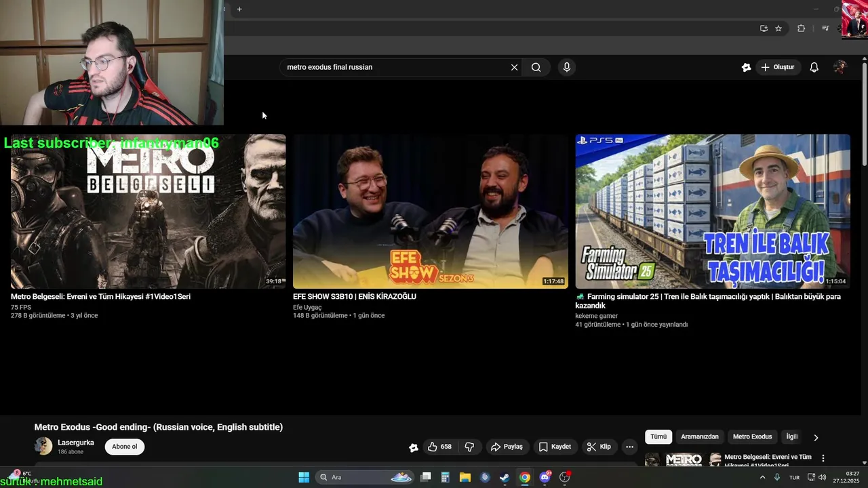The width and height of the screenshot is (868, 488).
Task: Click the install app icon in address bar
Action: (x=764, y=28)
